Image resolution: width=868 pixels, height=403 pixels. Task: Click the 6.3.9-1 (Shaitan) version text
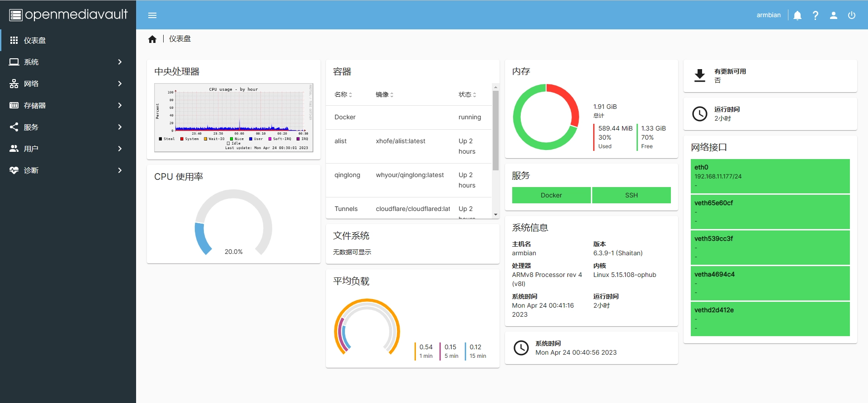click(x=618, y=253)
